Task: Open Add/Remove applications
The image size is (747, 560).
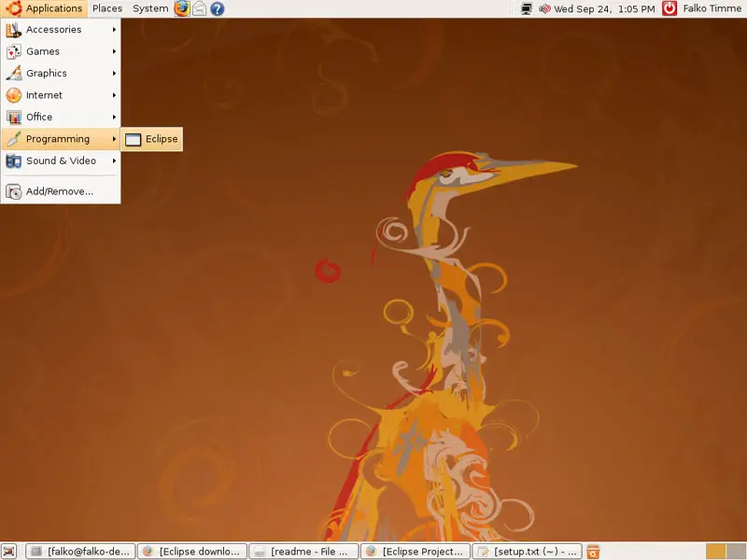Action: click(61, 191)
